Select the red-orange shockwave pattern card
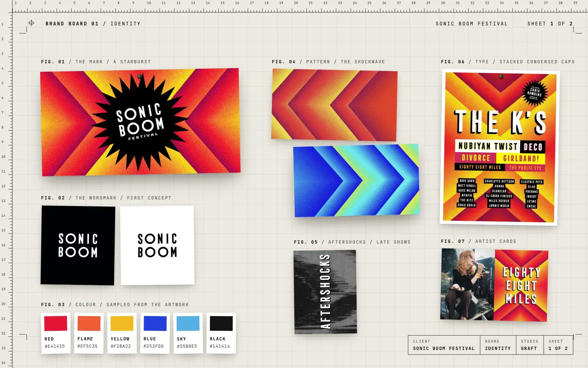 tap(334, 105)
